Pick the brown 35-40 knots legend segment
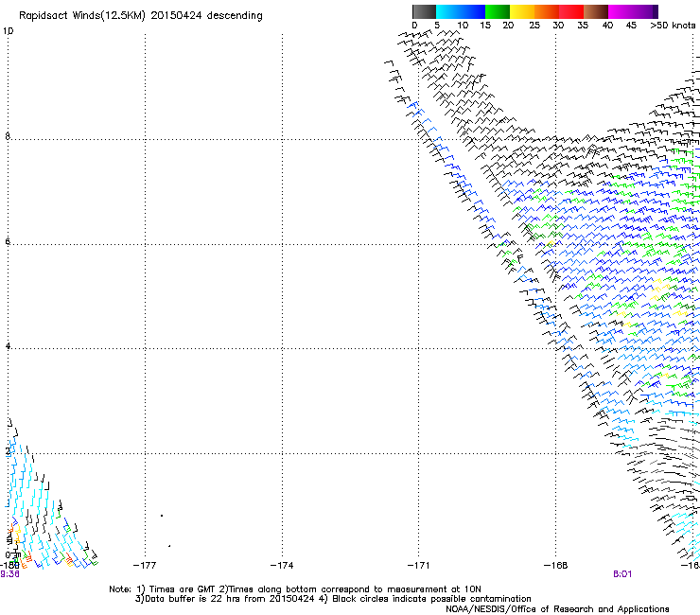This screenshot has width=700, height=615. pos(596,11)
